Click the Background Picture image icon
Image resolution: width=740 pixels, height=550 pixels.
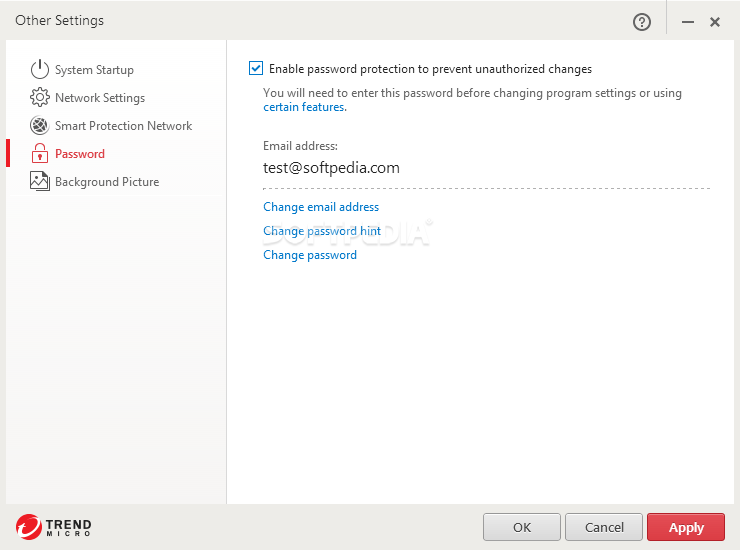click(x=40, y=181)
